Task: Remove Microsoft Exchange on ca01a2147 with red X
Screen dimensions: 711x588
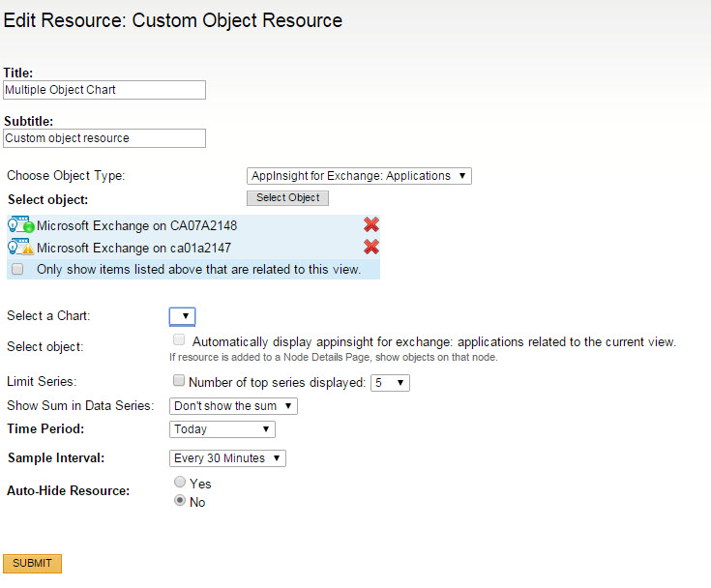Action: (x=371, y=247)
